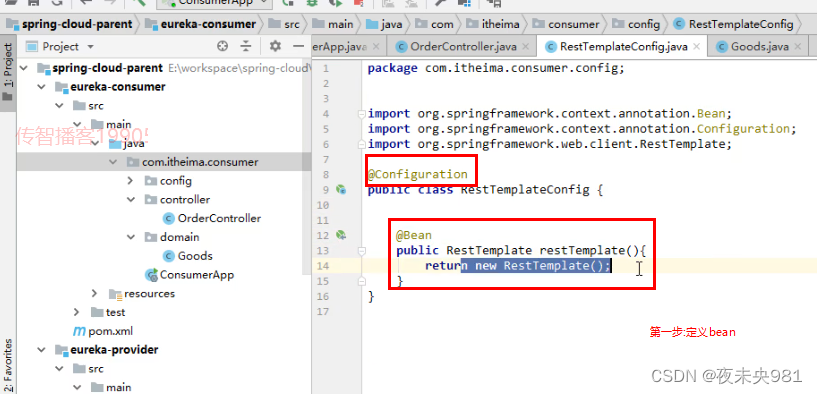The width and height of the screenshot is (817, 394).
Task: Click the consumer breadcrumb segment
Action: (x=566, y=24)
